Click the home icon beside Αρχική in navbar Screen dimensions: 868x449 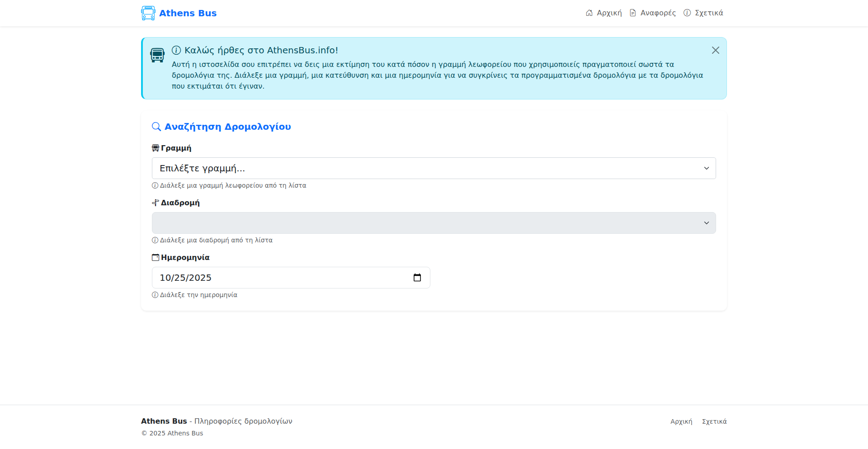tap(589, 13)
